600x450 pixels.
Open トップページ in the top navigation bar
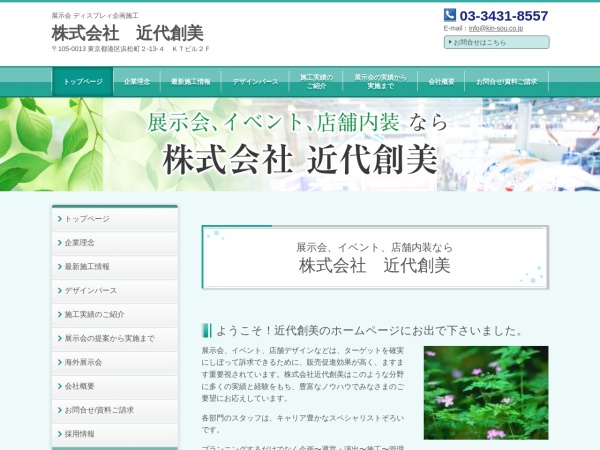(82, 81)
